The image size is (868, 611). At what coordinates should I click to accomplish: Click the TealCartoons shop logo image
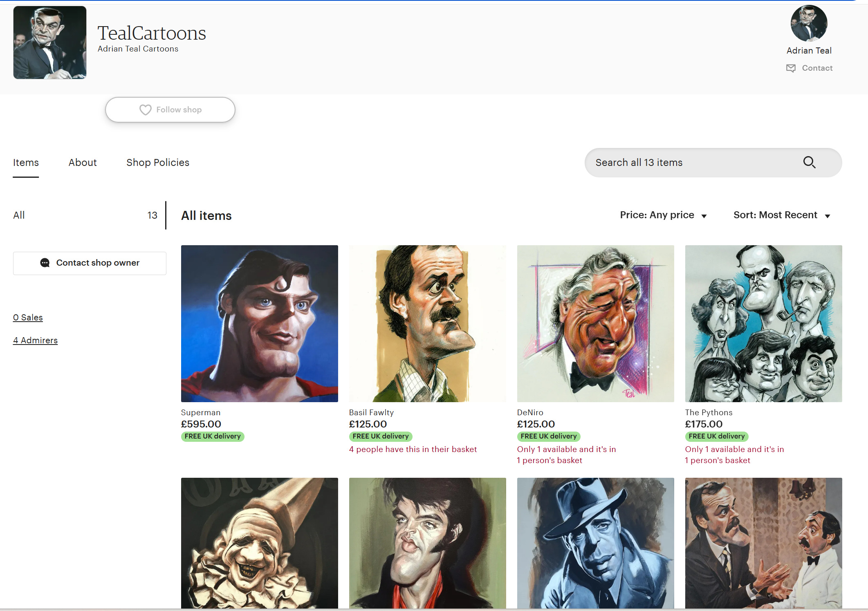pyautogui.click(x=50, y=43)
